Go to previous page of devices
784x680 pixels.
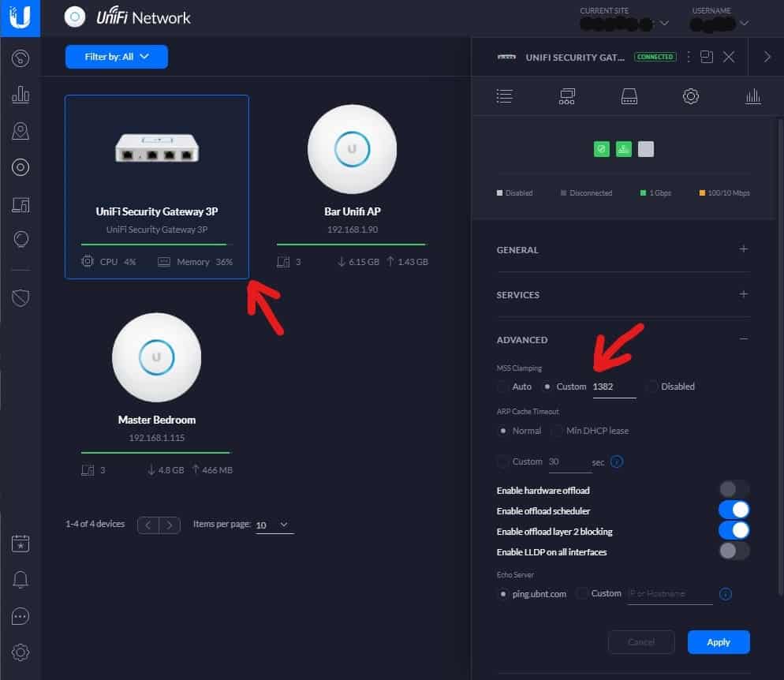click(x=148, y=525)
